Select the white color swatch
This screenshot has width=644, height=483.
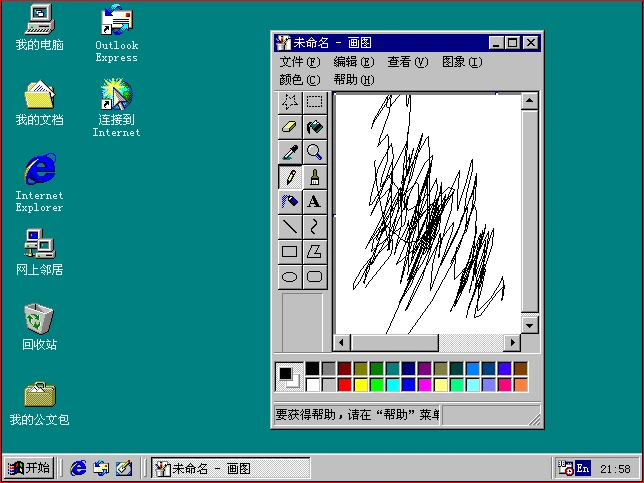[x=312, y=385]
